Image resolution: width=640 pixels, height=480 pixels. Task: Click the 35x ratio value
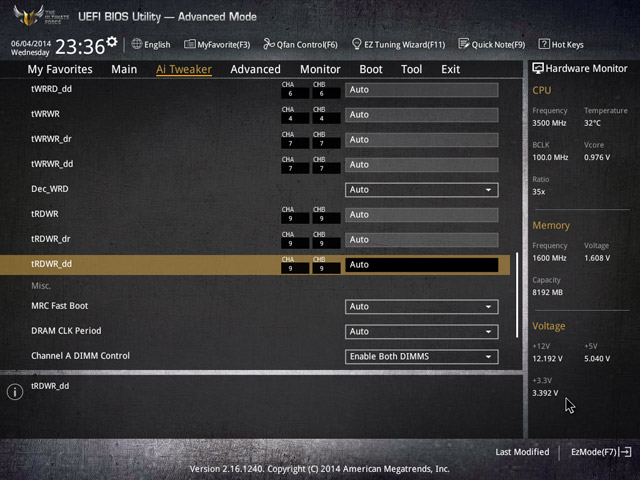[x=538, y=191]
